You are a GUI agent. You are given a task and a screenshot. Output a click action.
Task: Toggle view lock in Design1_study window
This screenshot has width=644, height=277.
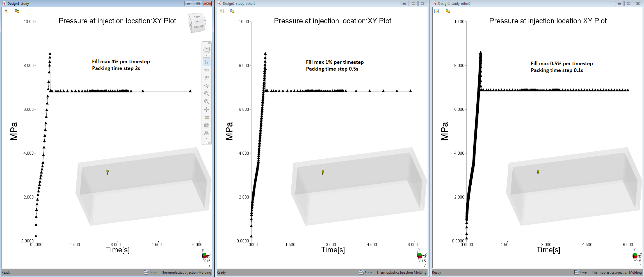tap(6, 11)
